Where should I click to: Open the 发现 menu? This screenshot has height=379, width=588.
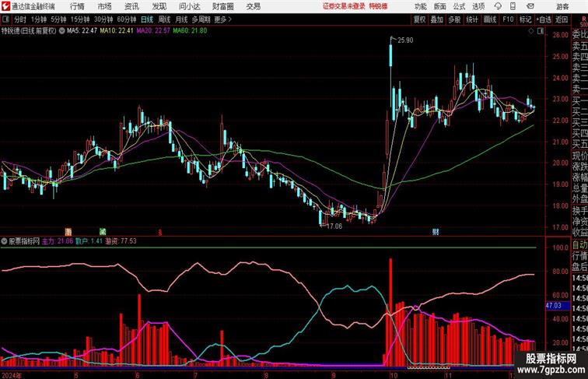[x=159, y=6]
